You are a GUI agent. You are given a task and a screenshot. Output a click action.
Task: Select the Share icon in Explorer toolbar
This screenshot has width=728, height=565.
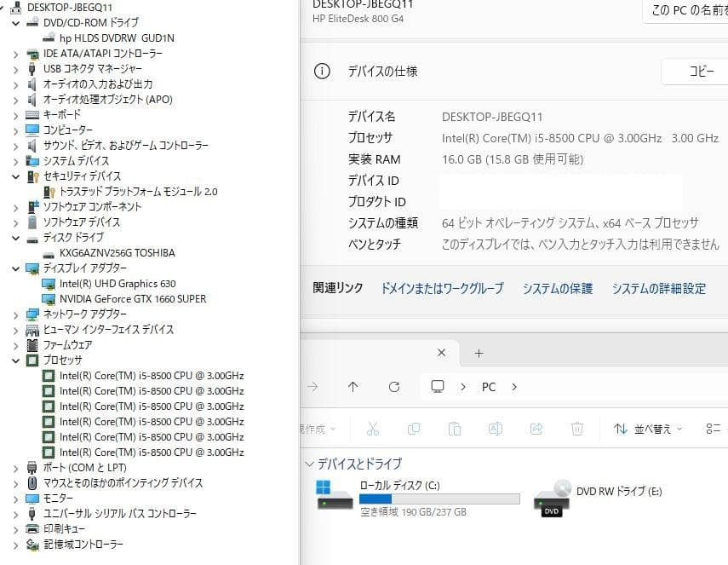(536, 428)
